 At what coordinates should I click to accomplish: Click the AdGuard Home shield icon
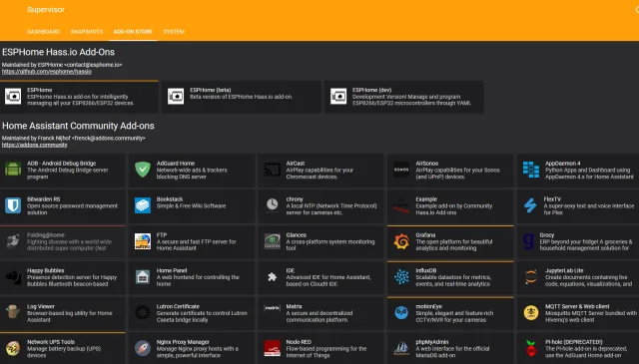click(x=143, y=170)
